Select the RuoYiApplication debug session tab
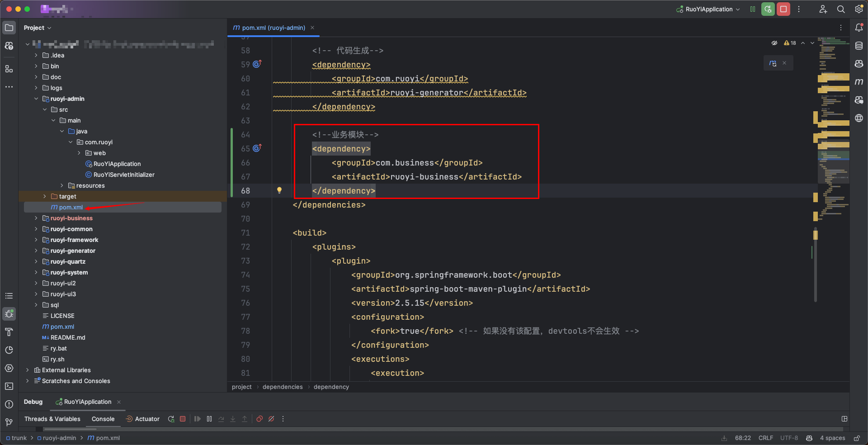Screen dimensions: 868x445 (88, 402)
